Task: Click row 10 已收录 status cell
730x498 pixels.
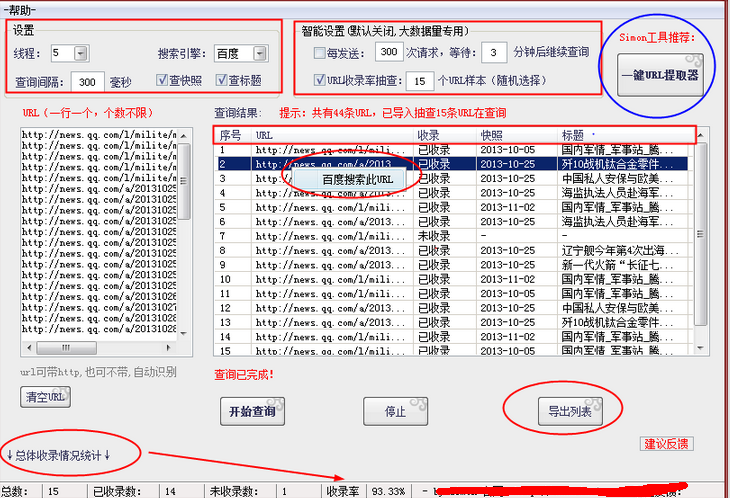Action: [434, 279]
